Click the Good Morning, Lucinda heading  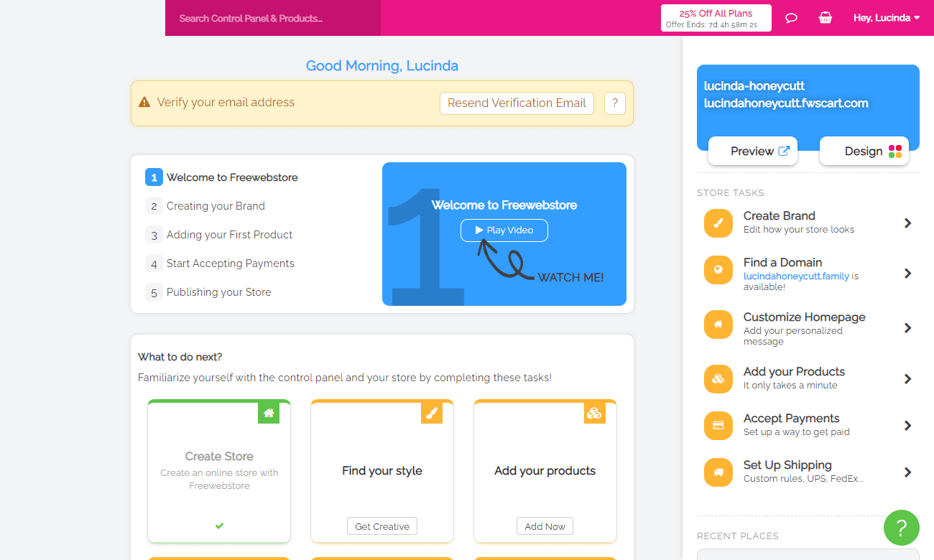(382, 66)
